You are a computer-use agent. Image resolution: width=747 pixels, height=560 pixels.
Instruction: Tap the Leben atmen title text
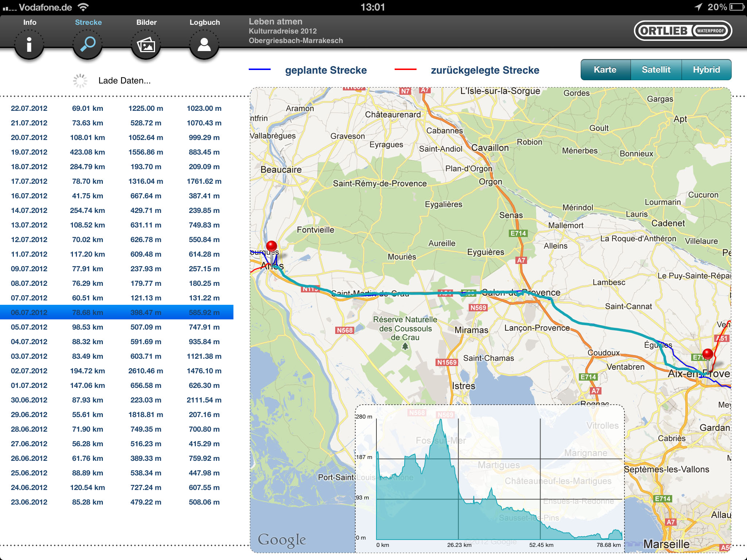(x=275, y=22)
